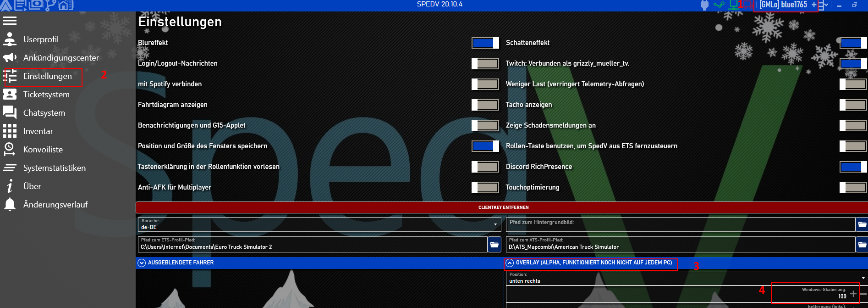The image size is (868, 308).
Task: Click the Einstellungen sliders icon
Action: tap(10, 76)
